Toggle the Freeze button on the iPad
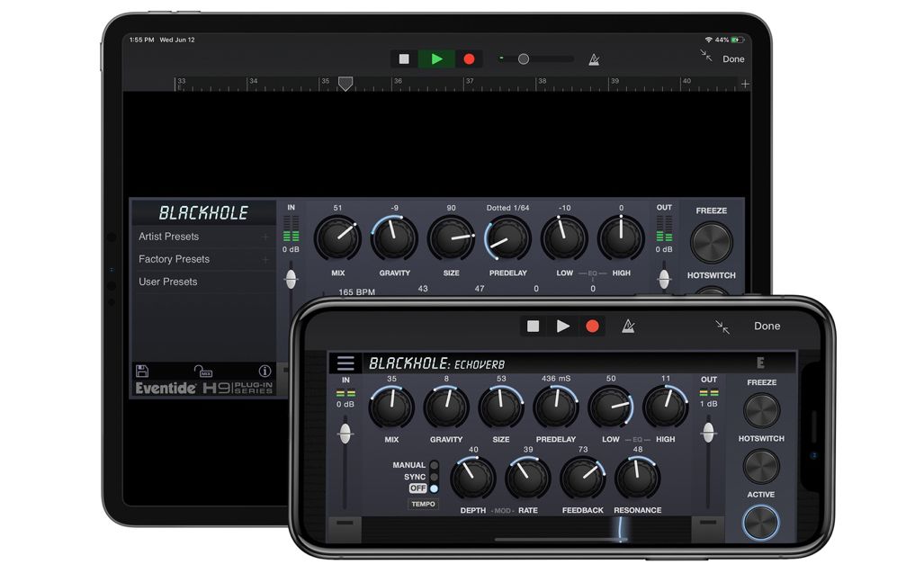Screen dimensions: 924x573 [712, 242]
